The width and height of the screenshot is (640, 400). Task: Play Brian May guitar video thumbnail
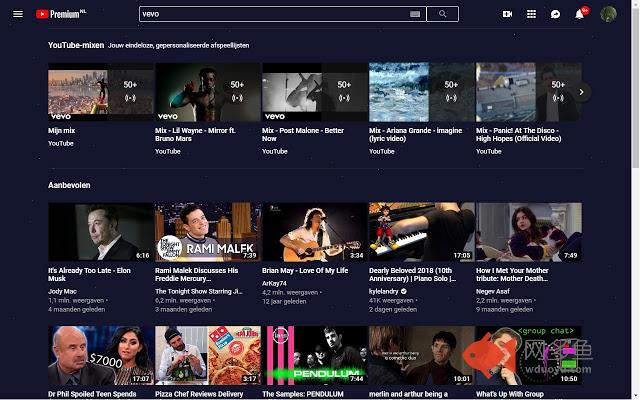pyautogui.click(x=315, y=232)
